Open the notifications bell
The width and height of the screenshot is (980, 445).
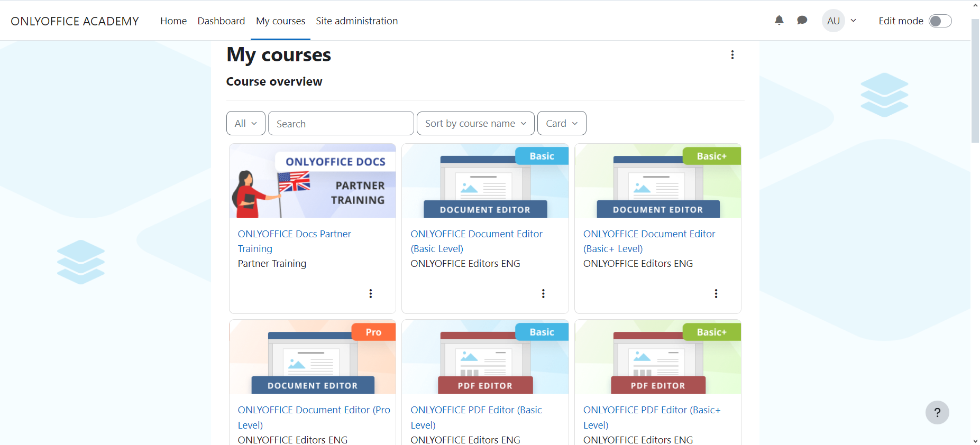pyautogui.click(x=779, y=21)
